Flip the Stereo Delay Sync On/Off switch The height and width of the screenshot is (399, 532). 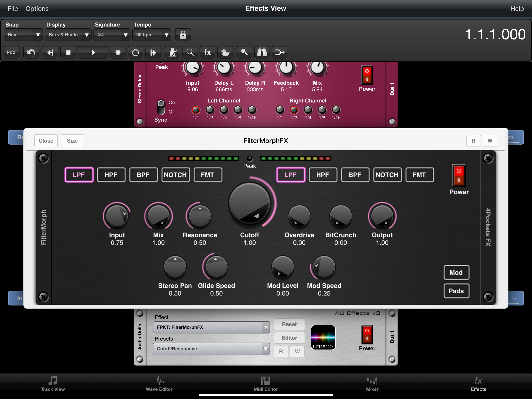tap(161, 107)
